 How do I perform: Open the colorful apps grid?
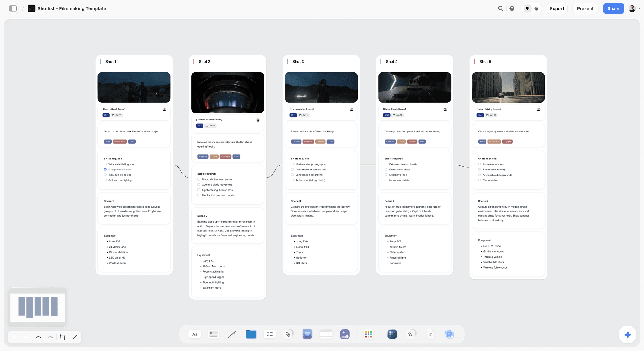369,334
